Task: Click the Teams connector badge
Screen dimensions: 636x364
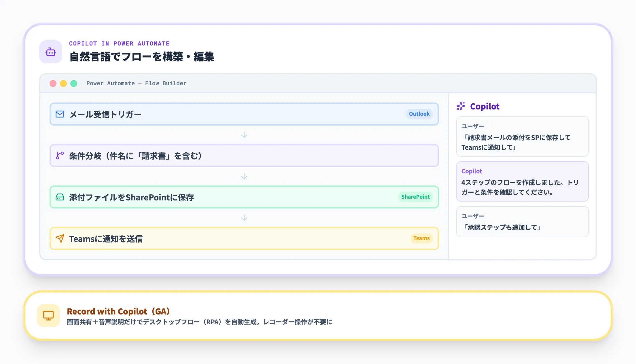Action: [x=421, y=238]
